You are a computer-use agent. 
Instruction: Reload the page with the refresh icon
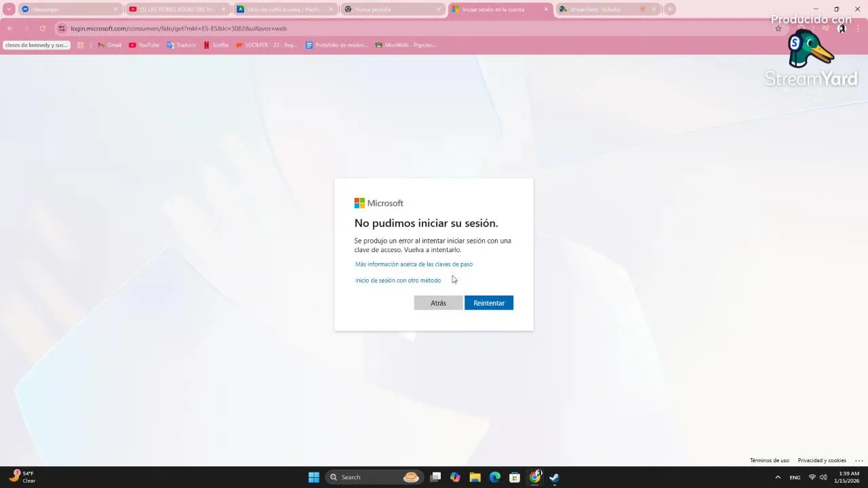click(42, 28)
